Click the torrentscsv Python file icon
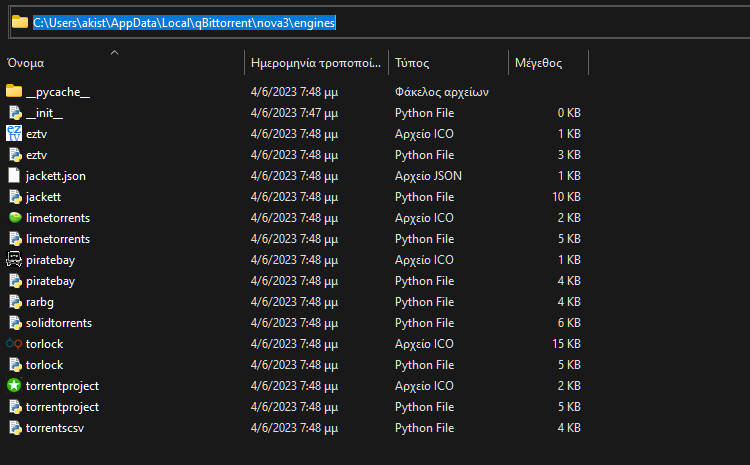This screenshot has width=750, height=465. click(15, 428)
